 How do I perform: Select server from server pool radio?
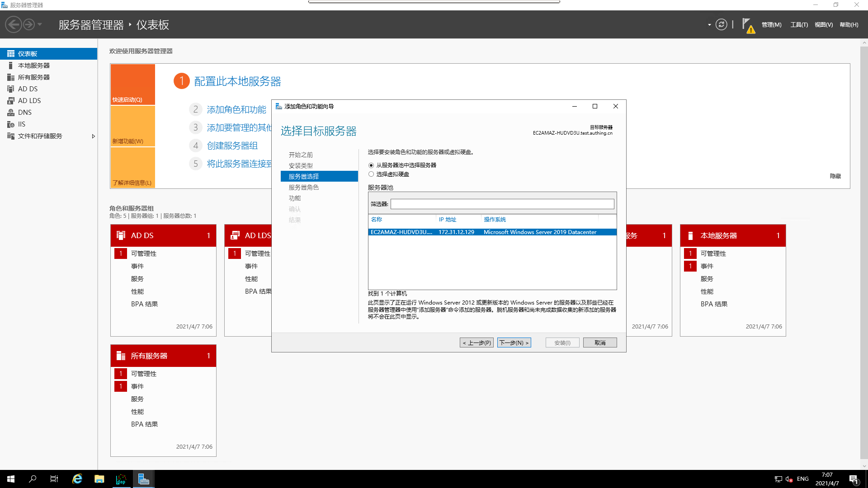371,165
